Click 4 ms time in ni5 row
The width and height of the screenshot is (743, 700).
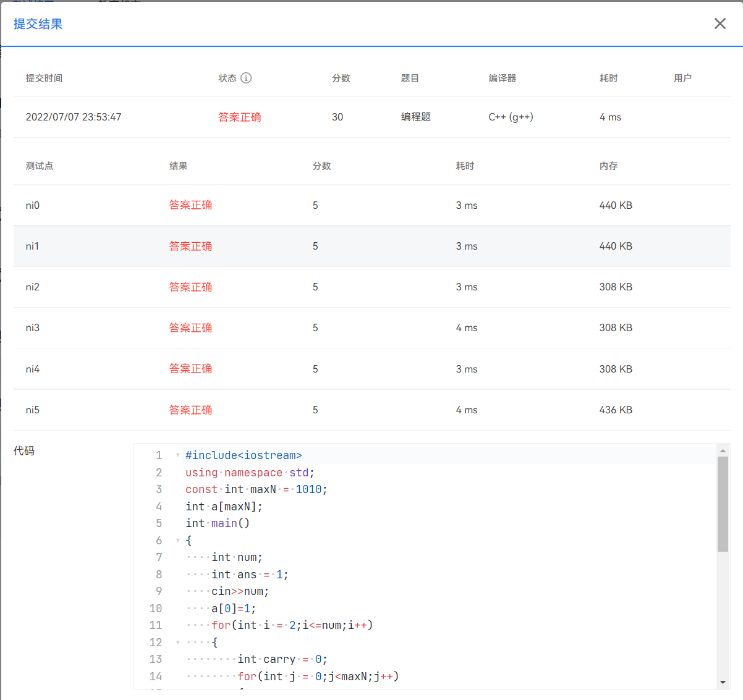coord(467,410)
